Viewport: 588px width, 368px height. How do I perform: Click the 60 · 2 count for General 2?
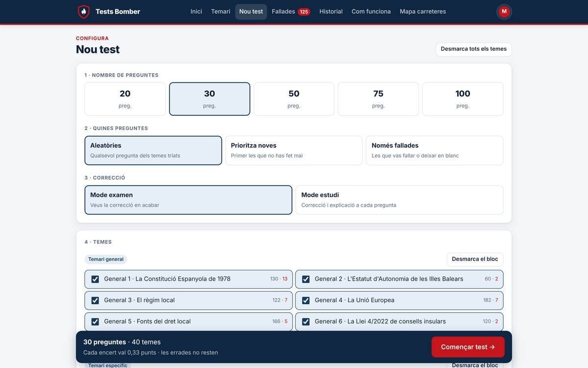(491, 279)
